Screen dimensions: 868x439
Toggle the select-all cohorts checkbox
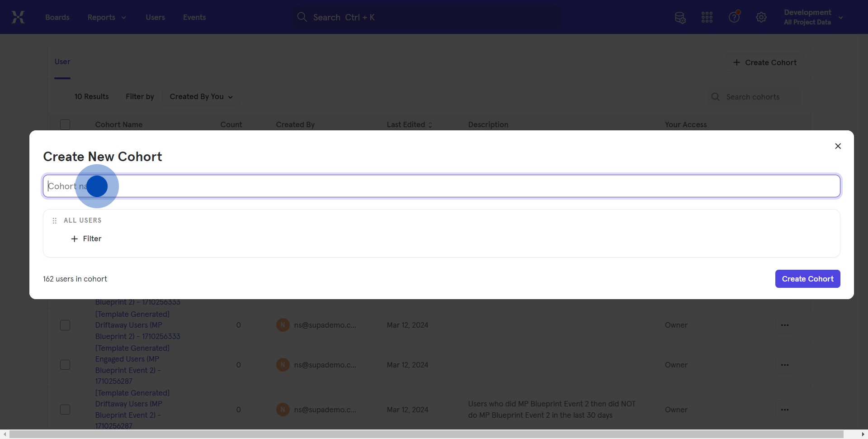click(65, 124)
